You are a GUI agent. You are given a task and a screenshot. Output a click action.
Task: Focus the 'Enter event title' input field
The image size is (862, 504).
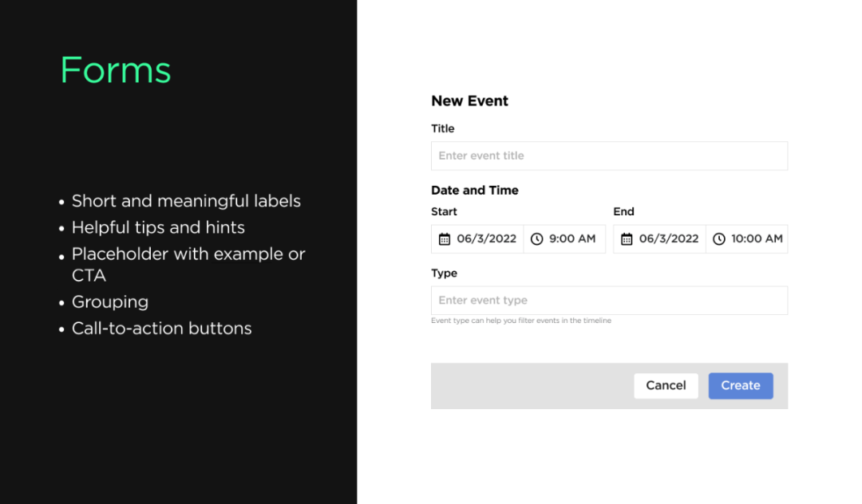pyautogui.click(x=609, y=156)
